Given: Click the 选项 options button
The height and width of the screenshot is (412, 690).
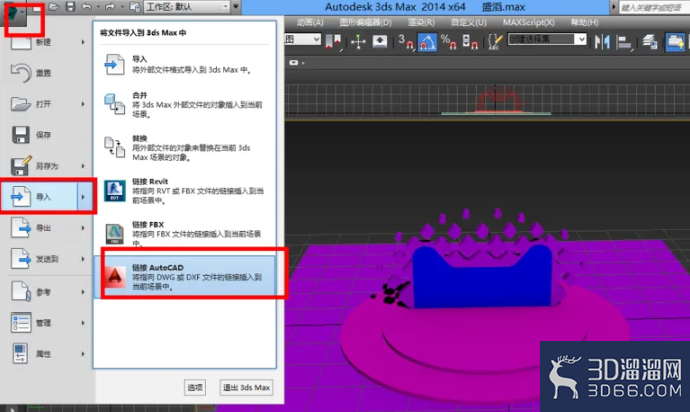Looking at the screenshot, I should click(195, 387).
